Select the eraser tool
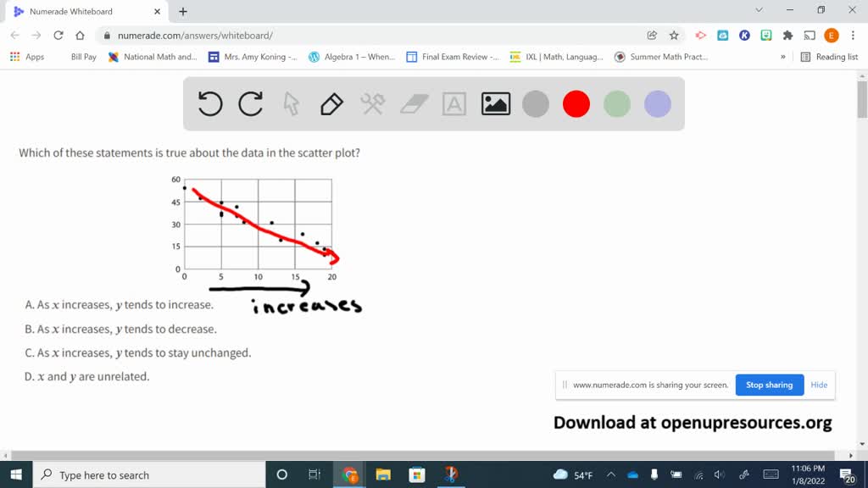The image size is (868, 488). coord(414,103)
